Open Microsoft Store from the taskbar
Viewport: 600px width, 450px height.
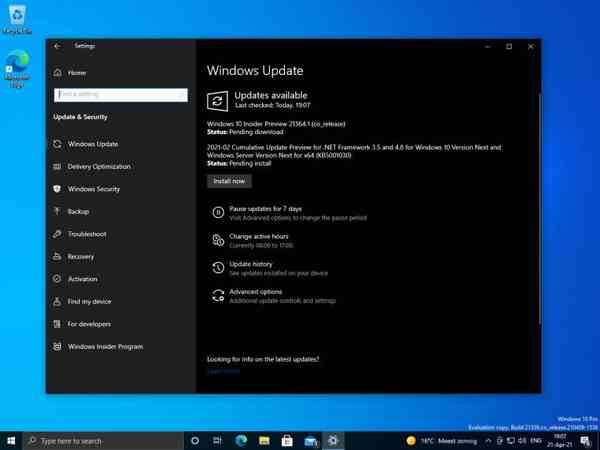pyautogui.click(x=287, y=441)
